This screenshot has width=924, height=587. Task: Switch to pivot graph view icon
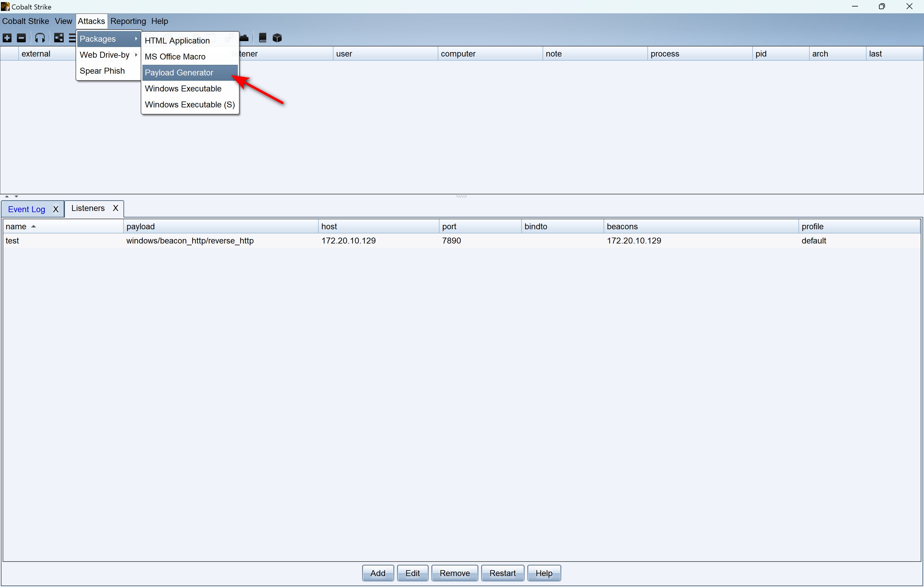click(59, 38)
